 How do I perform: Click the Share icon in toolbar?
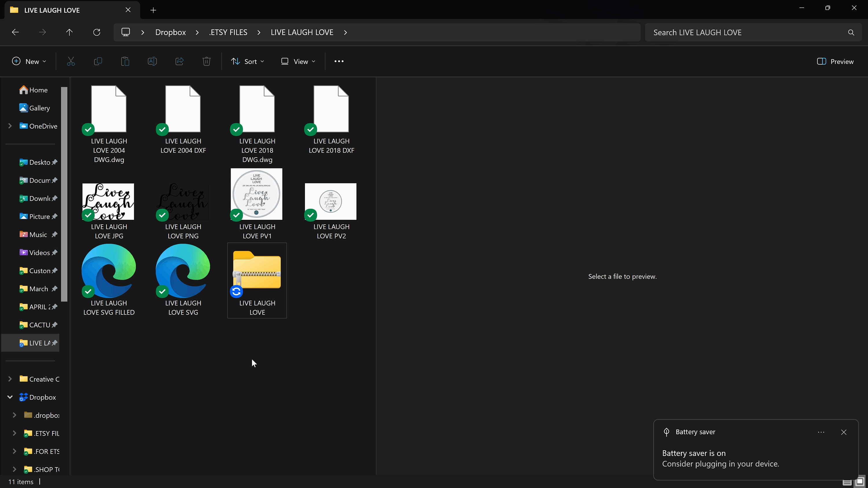coord(180,61)
